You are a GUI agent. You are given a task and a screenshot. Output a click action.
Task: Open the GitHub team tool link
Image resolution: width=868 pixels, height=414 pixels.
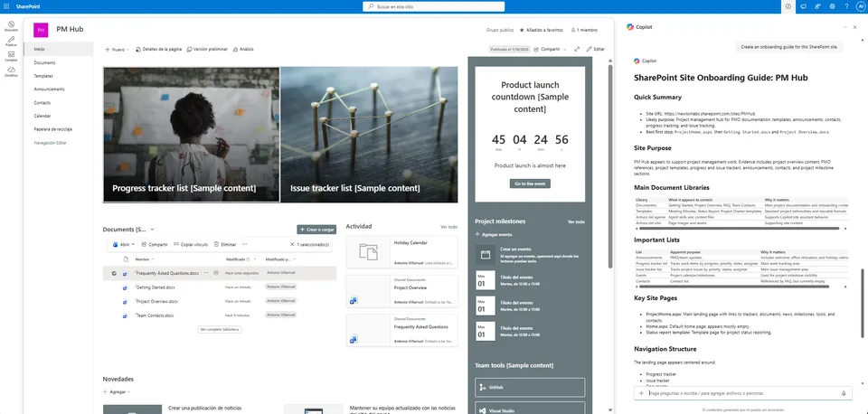point(530,388)
